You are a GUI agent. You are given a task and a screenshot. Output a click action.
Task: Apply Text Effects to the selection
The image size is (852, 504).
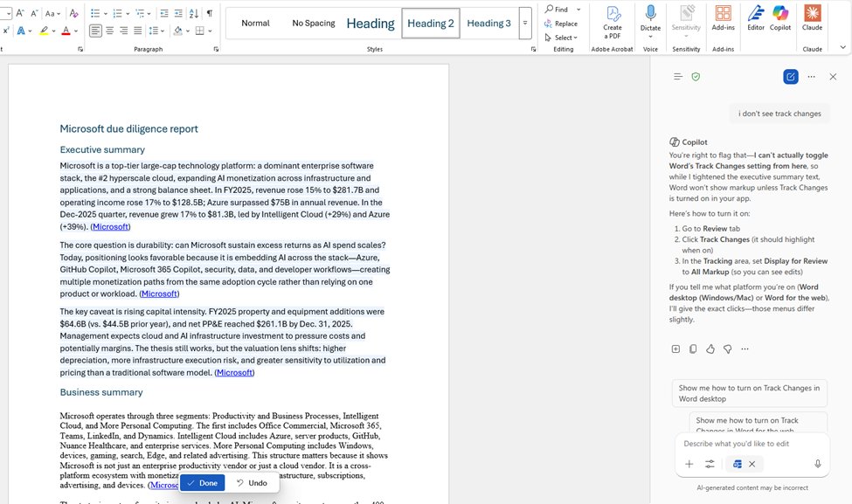pyautogui.click(x=21, y=31)
